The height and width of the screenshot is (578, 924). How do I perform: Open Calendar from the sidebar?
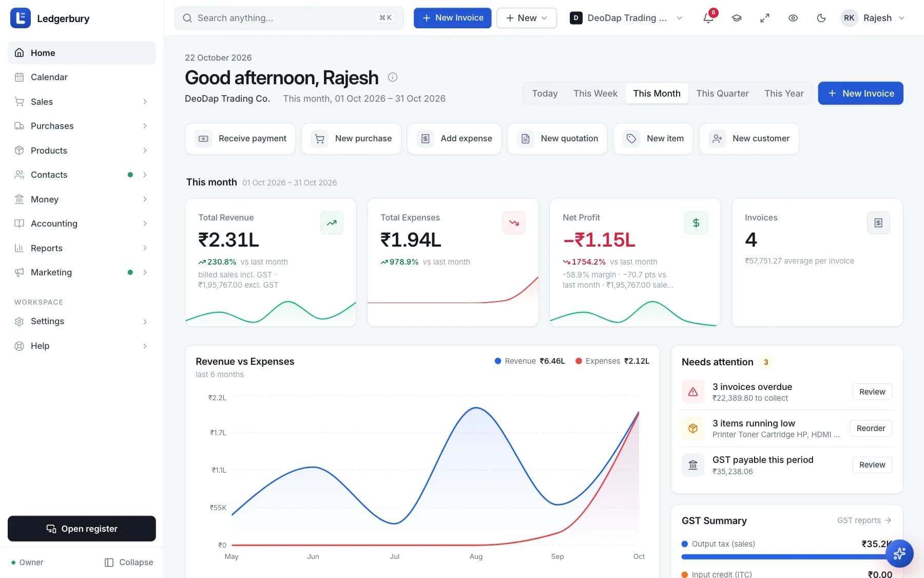click(x=82, y=77)
